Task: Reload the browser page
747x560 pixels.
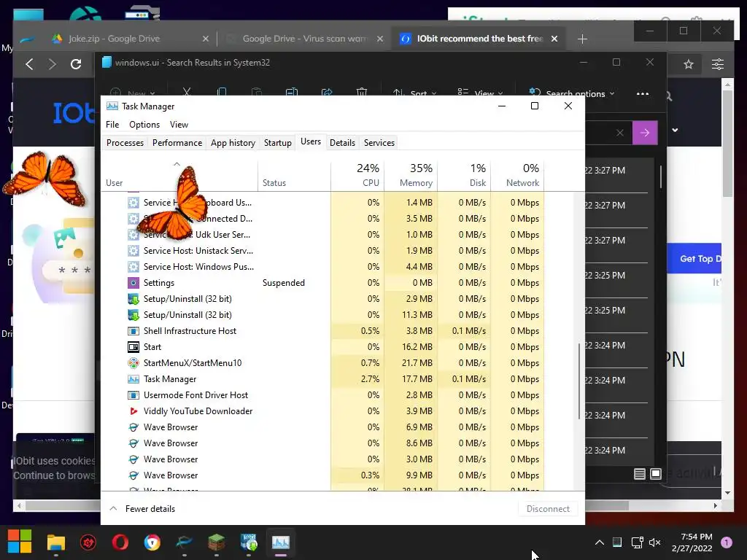Action: coord(76,64)
